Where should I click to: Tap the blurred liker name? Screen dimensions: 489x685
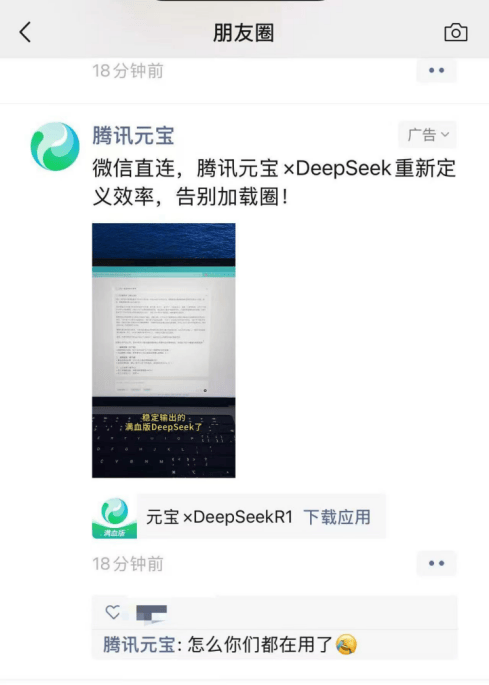pyautogui.click(x=151, y=612)
